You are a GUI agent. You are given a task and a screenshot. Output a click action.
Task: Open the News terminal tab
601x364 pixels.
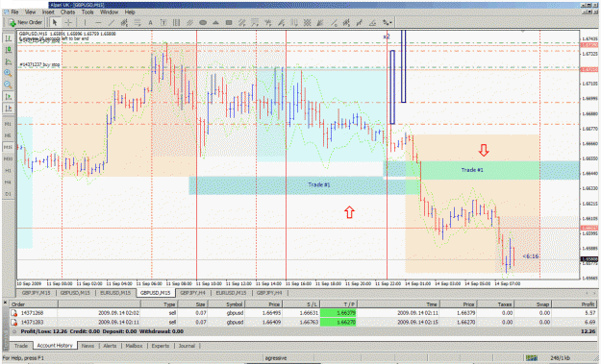click(x=88, y=346)
